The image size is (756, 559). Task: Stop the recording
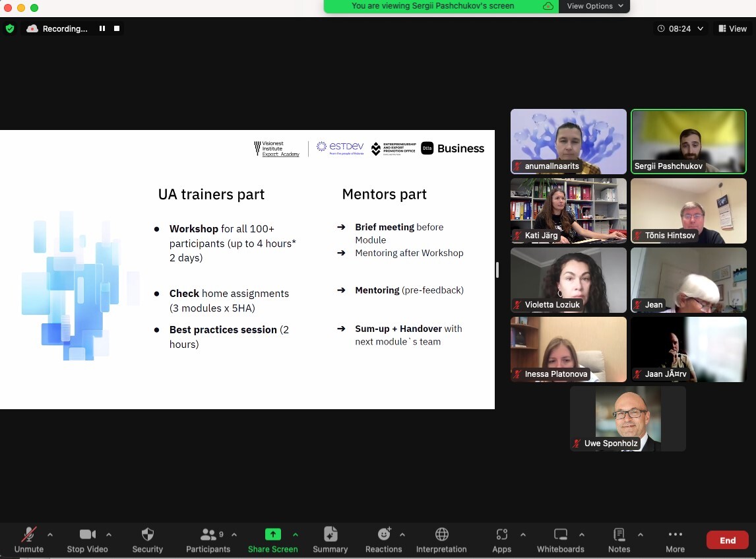click(x=117, y=28)
